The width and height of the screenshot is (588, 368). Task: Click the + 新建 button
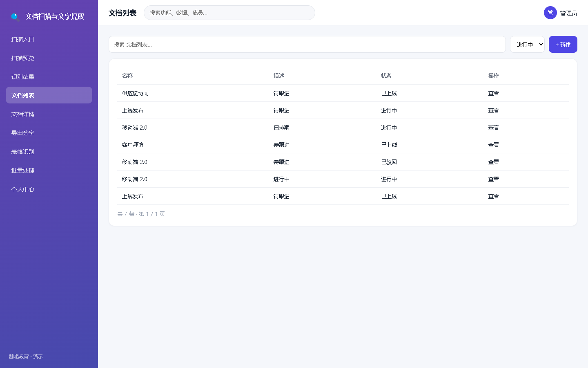(x=563, y=45)
